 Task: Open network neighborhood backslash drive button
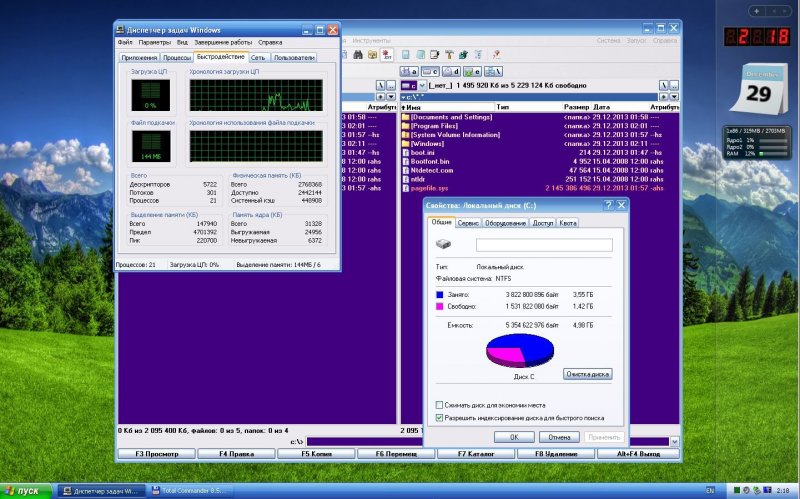(x=493, y=72)
